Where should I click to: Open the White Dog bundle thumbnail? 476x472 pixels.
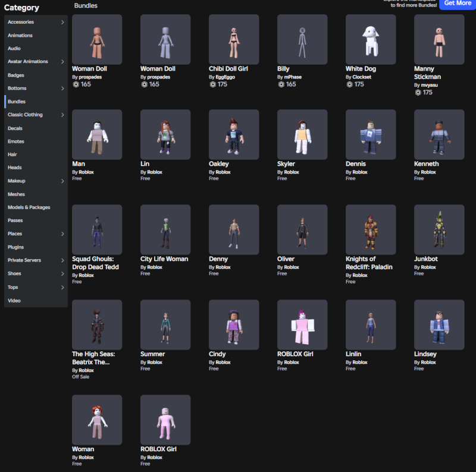tap(371, 39)
